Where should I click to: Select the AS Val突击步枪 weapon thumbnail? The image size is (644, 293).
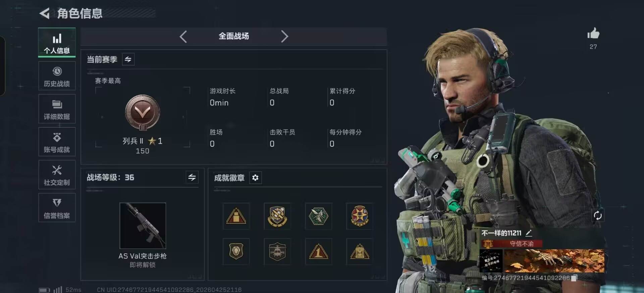point(143,226)
